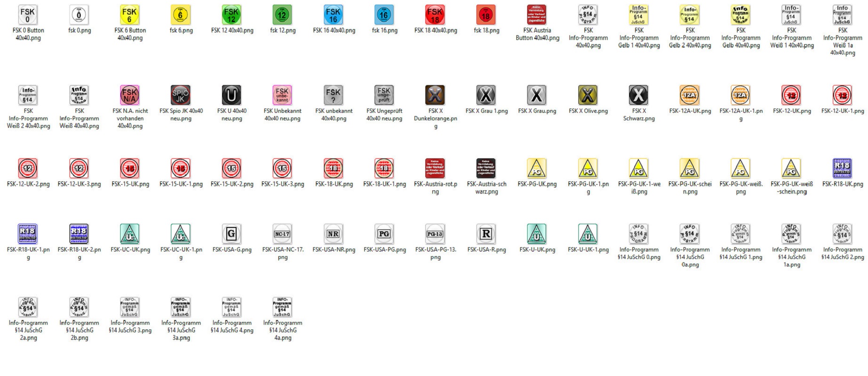Click the FSK-12A-UK.png icon
Image resolution: width=868 pixels, height=376 pixels.
tap(690, 95)
